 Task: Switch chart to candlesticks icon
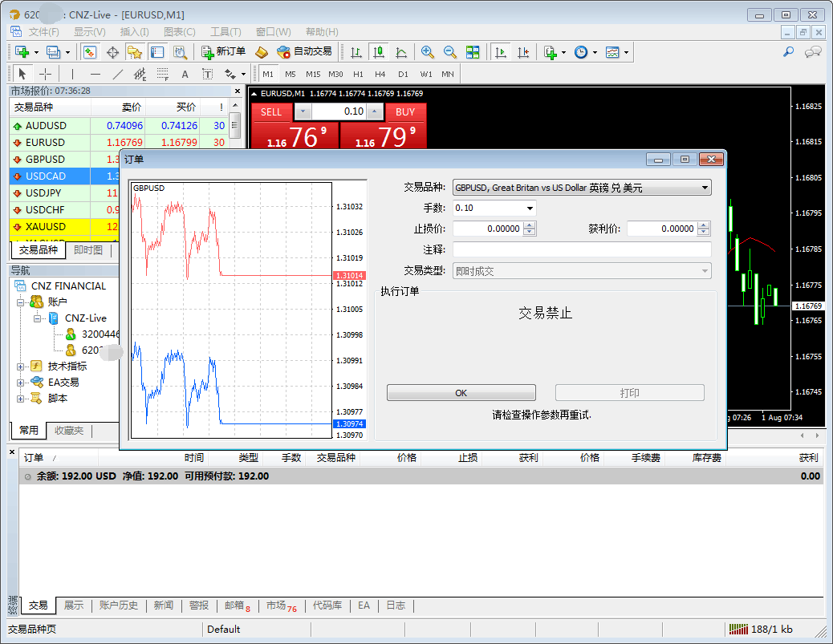(x=378, y=52)
